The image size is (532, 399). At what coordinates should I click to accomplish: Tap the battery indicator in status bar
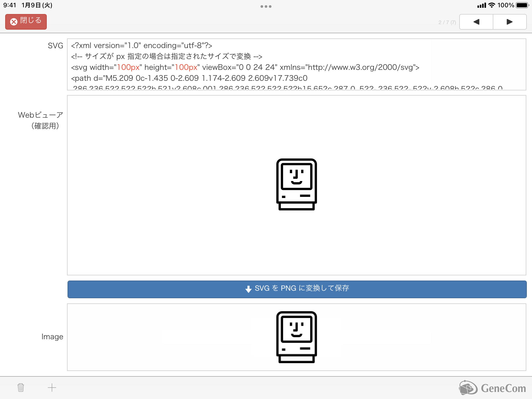point(523,5)
